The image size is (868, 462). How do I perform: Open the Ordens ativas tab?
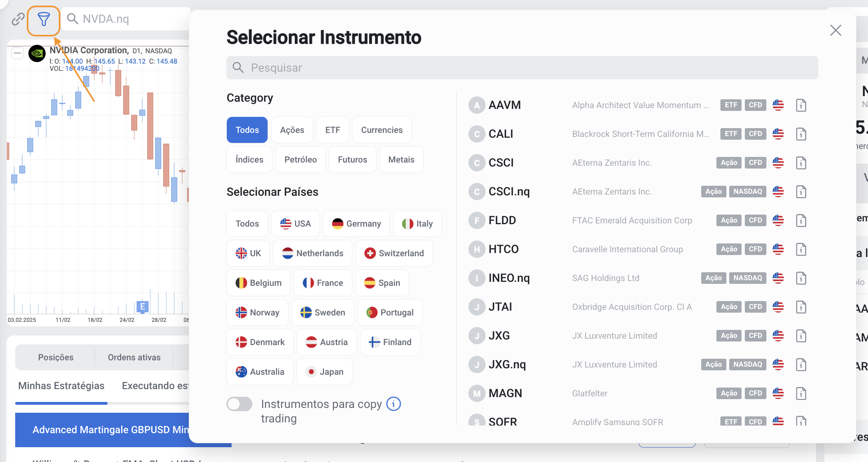tap(134, 358)
